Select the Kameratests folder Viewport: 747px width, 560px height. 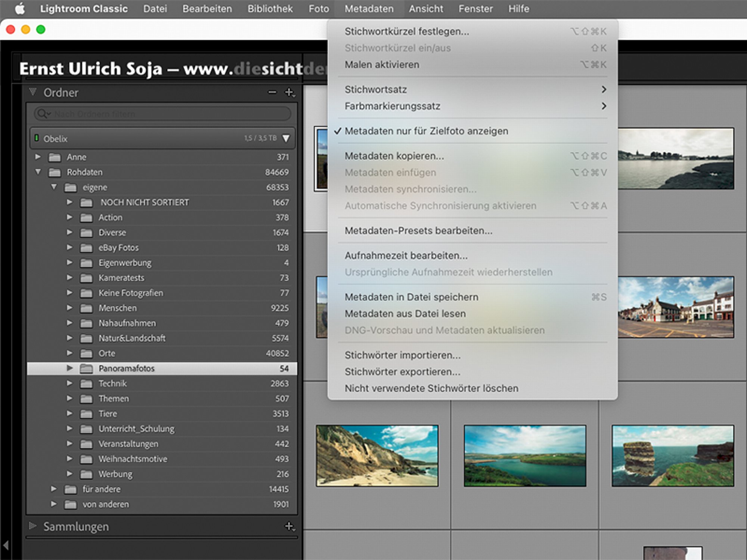tap(162, 278)
